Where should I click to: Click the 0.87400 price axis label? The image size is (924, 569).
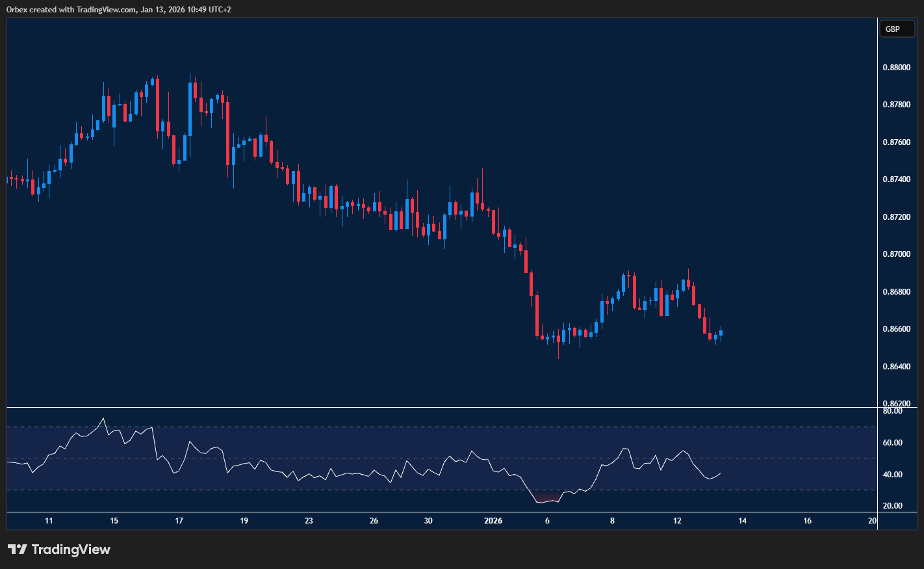(896, 179)
